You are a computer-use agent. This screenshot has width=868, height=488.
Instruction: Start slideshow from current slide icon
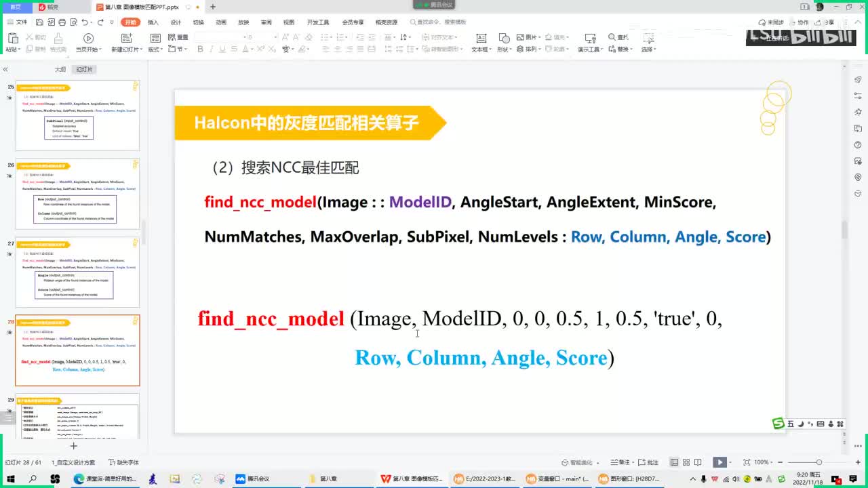click(88, 38)
